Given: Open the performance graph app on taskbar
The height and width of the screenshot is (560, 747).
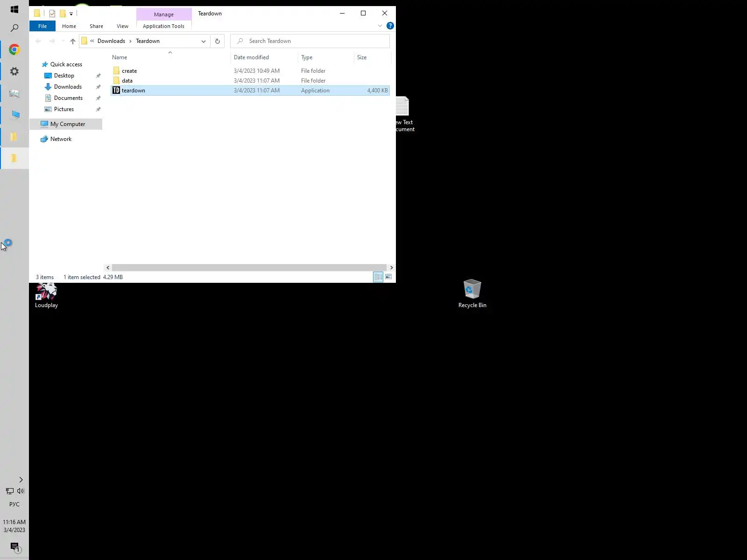Looking at the screenshot, I should click(14, 93).
